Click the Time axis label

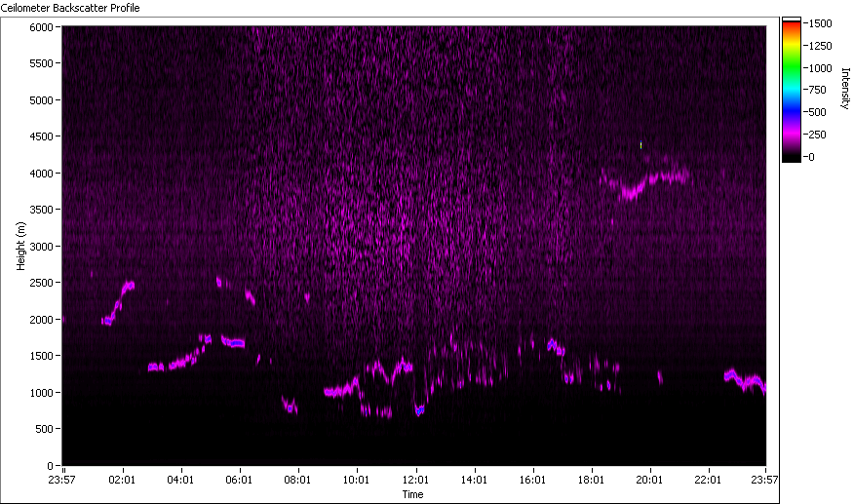(412, 494)
